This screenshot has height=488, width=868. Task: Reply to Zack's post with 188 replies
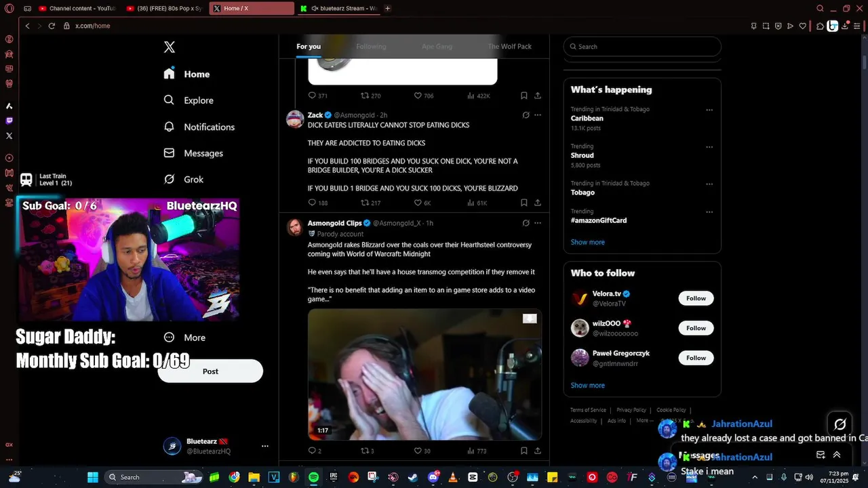(318, 203)
